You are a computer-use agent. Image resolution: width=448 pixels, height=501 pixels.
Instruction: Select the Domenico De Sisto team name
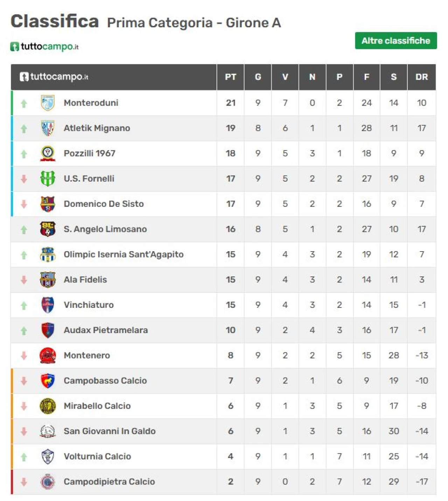(104, 204)
